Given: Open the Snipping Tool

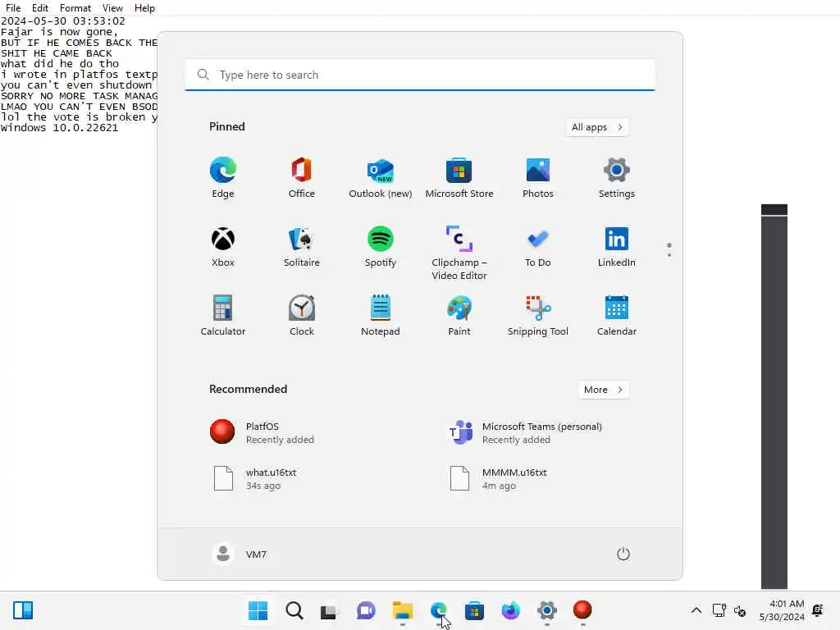Looking at the screenshot, I should [538, 316].
